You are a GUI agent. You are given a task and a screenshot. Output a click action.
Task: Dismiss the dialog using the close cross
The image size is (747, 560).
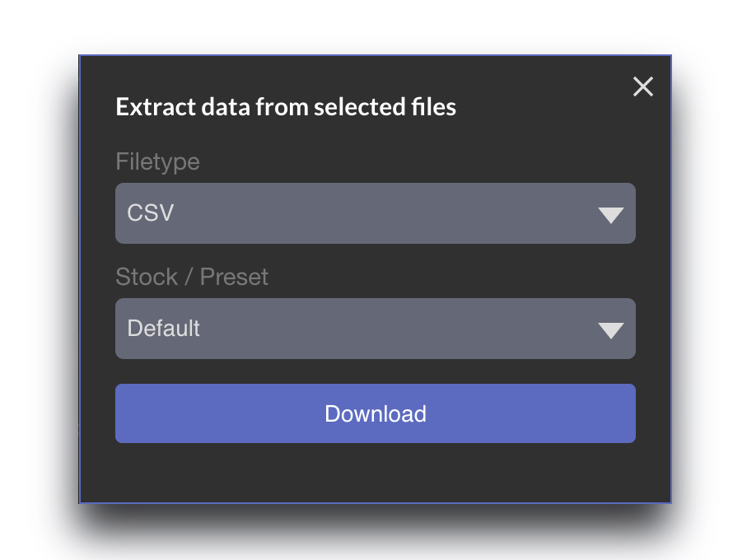pos(643,86)
